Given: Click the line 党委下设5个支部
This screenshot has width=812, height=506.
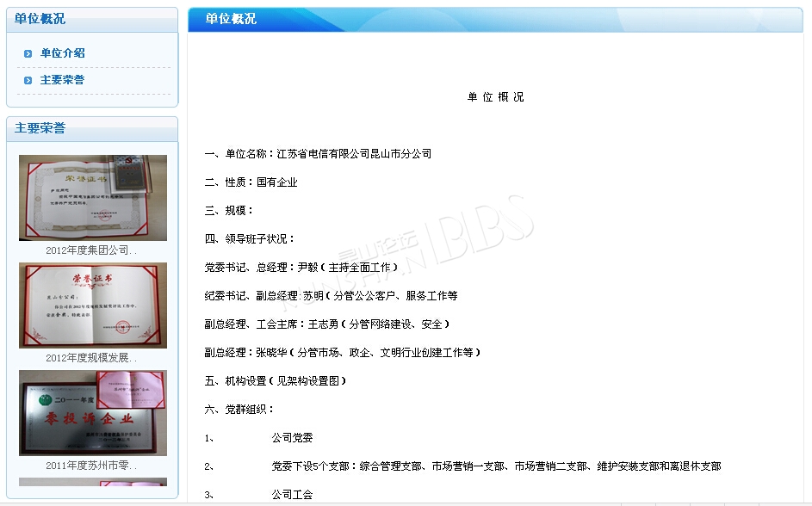Looking at the screenshot, I should click(x=497, y=466).
